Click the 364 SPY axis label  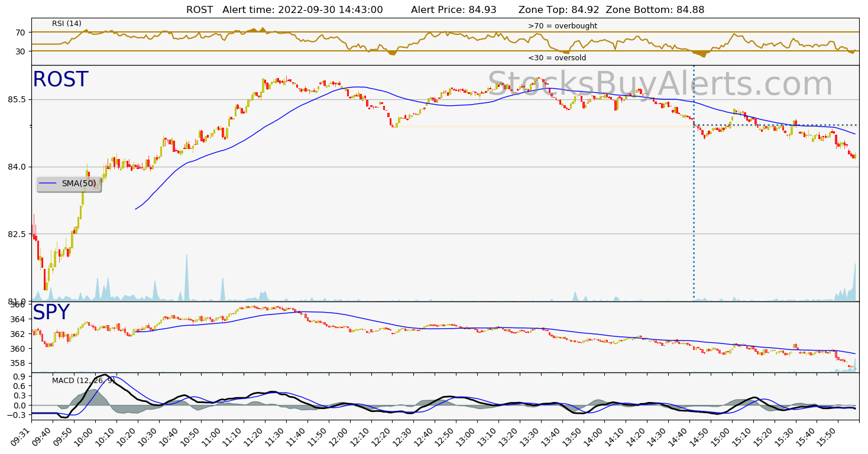click(x=20, y=319)
